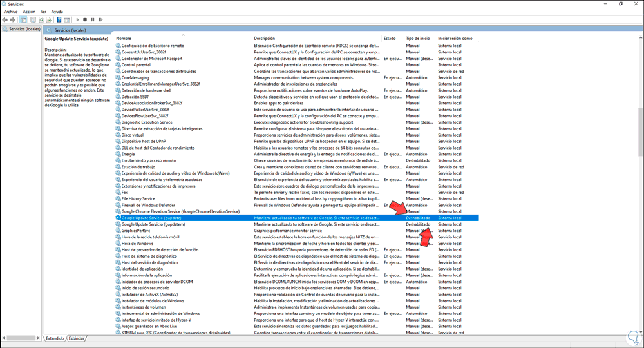Screen dimensions: 644x348
Task: Stop the service with the square icon
Action: pos(85,20)
